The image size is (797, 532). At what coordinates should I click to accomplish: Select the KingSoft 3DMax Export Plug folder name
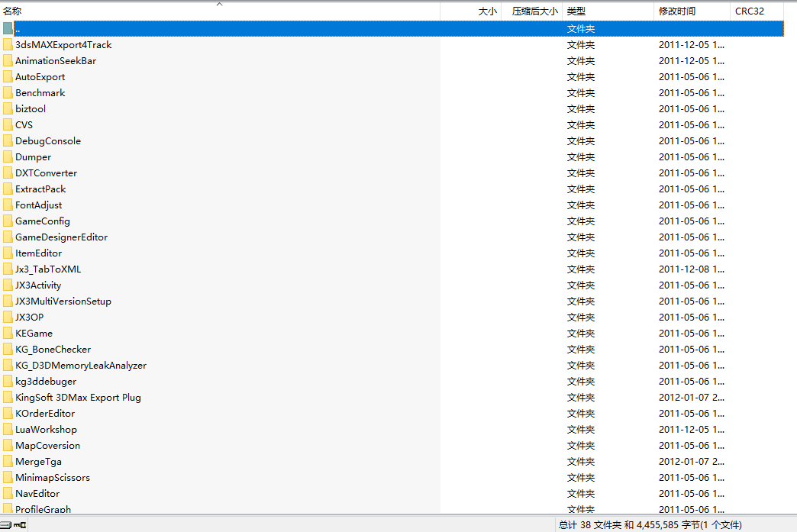click(x=79, y=398)
